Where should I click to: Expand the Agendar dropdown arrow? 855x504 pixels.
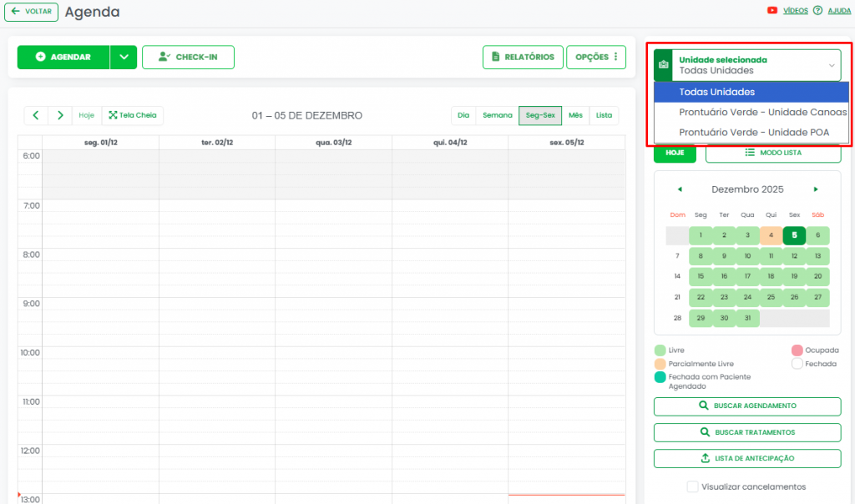(124, 57)
